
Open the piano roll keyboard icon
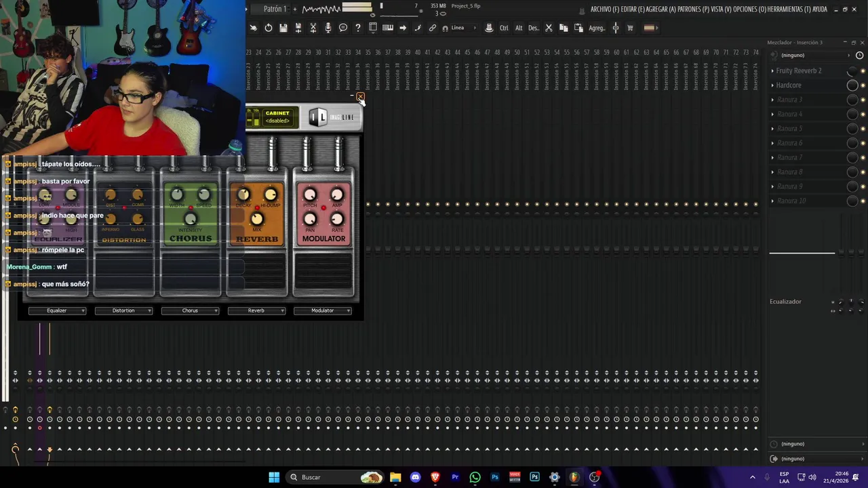pyautogui.click(x=388, y=28)
